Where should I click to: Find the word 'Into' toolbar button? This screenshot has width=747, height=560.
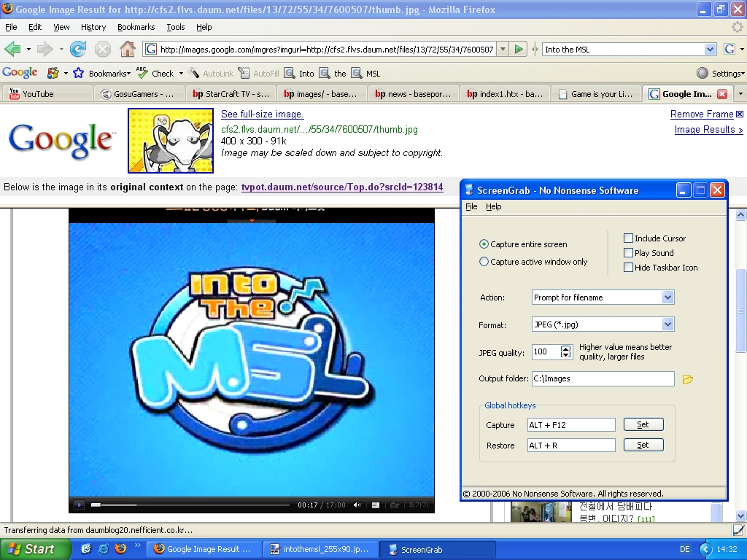pyautogui.click(x=299, y=73)
